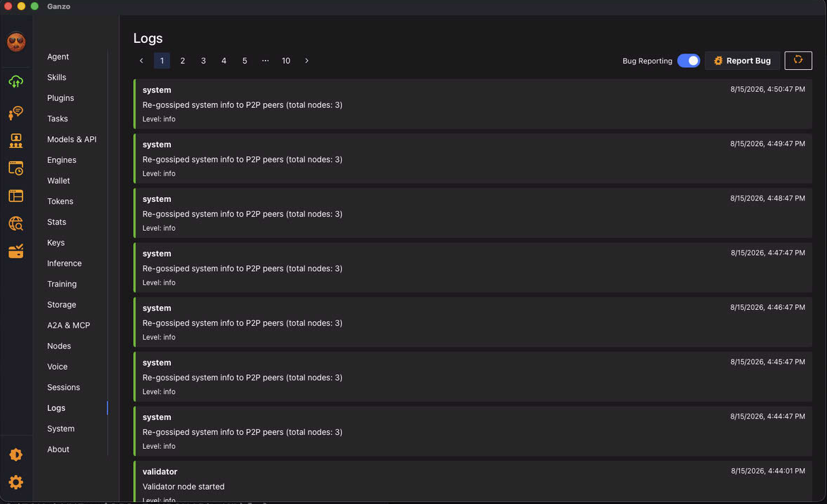Open the Sessions section
Screen dimensions: 827x504
(x=64, y=388)
